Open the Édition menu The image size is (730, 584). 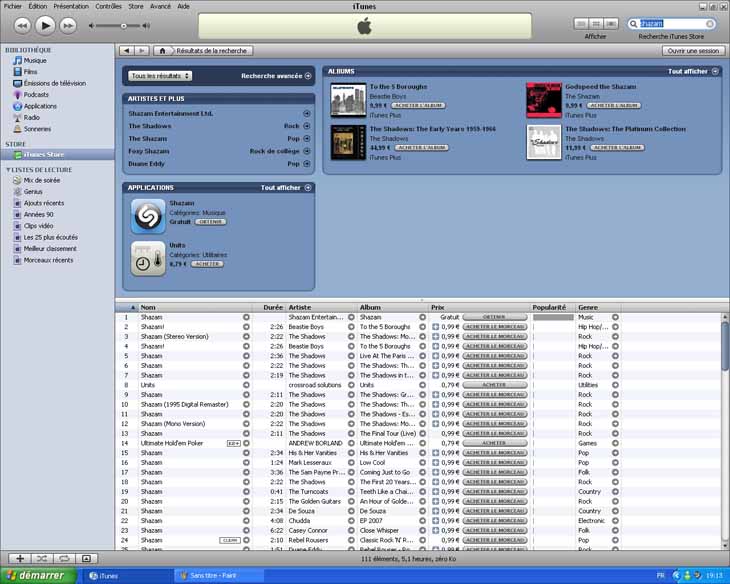[x=38, y=6]
